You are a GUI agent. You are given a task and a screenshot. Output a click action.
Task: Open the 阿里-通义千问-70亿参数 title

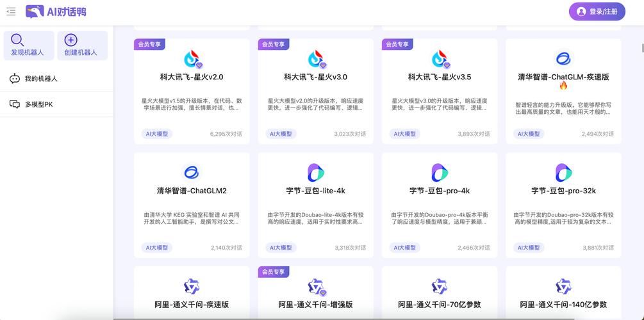(x=440, y=305)
